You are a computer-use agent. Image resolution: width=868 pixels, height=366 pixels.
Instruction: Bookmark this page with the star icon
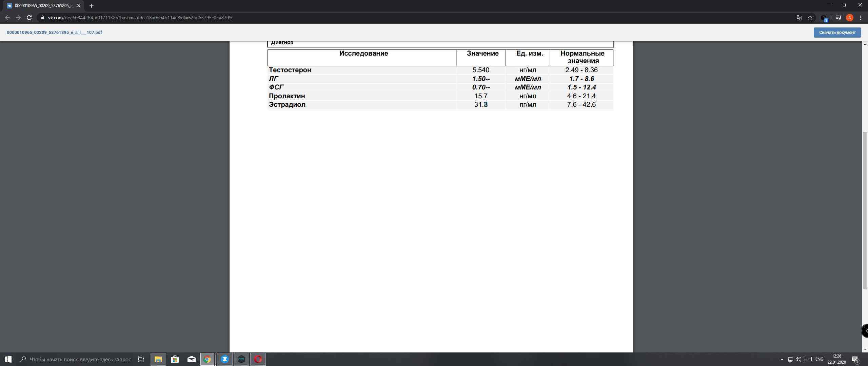pos(810,18)
